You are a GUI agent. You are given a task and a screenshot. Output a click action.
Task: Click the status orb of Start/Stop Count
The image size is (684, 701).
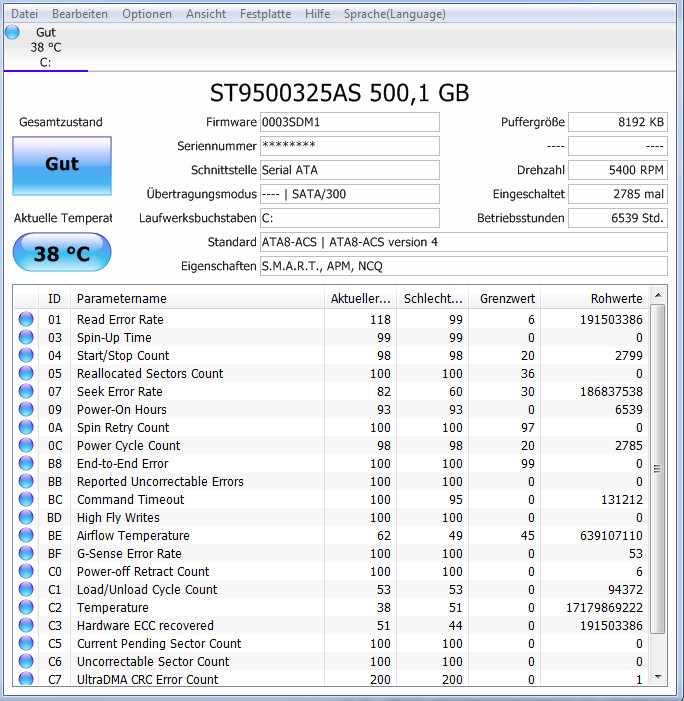pos(26,355)
